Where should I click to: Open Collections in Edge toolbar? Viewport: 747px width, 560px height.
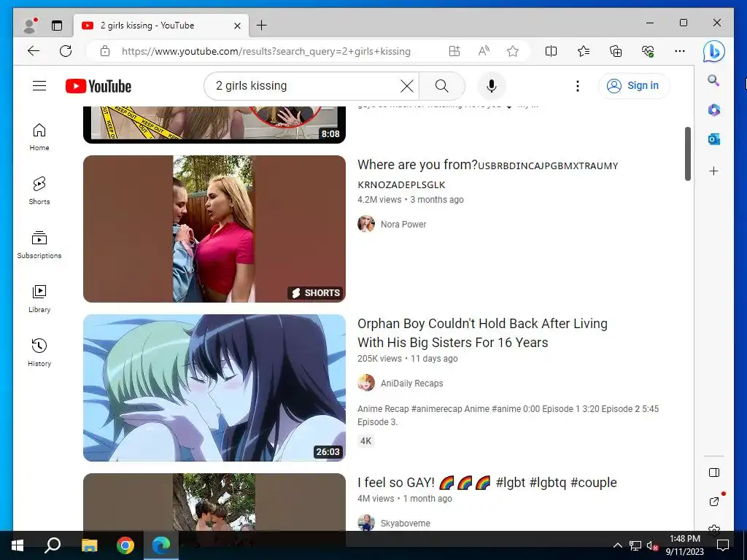[x=616, y=51]
